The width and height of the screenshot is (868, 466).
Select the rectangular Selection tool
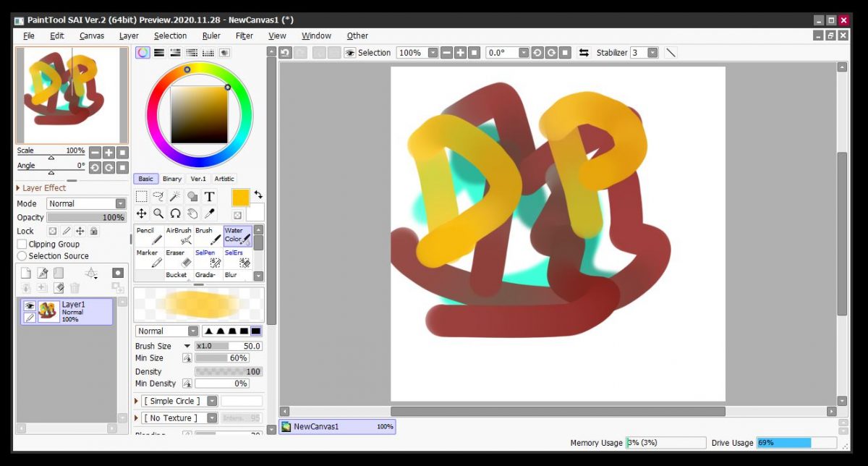[x=142, y=196]
